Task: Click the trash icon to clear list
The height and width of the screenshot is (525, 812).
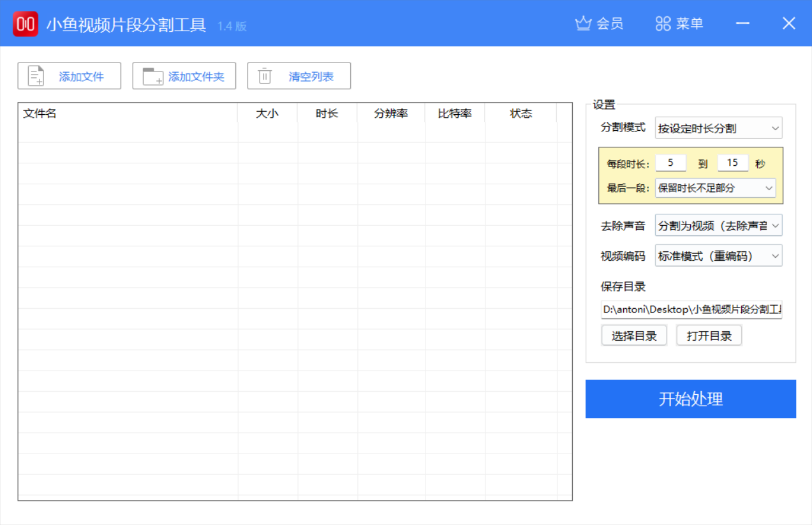Action: (265, 75)
